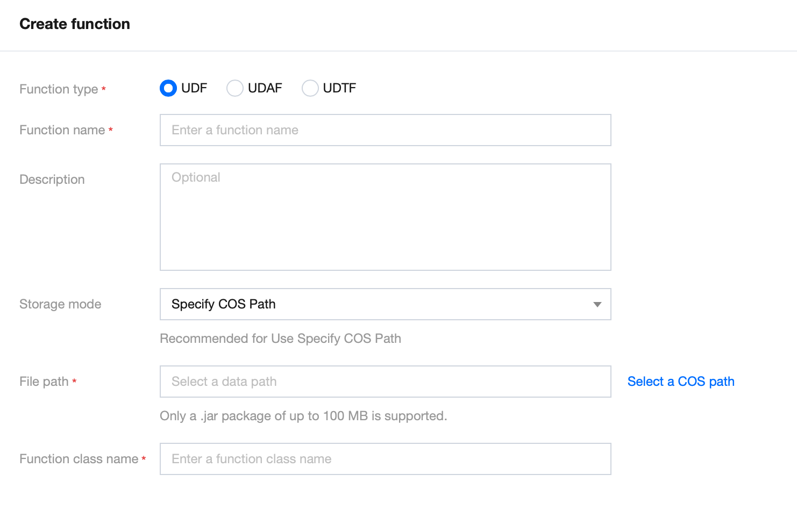Pick the UDTF radio option

click(x=310, y=88)
